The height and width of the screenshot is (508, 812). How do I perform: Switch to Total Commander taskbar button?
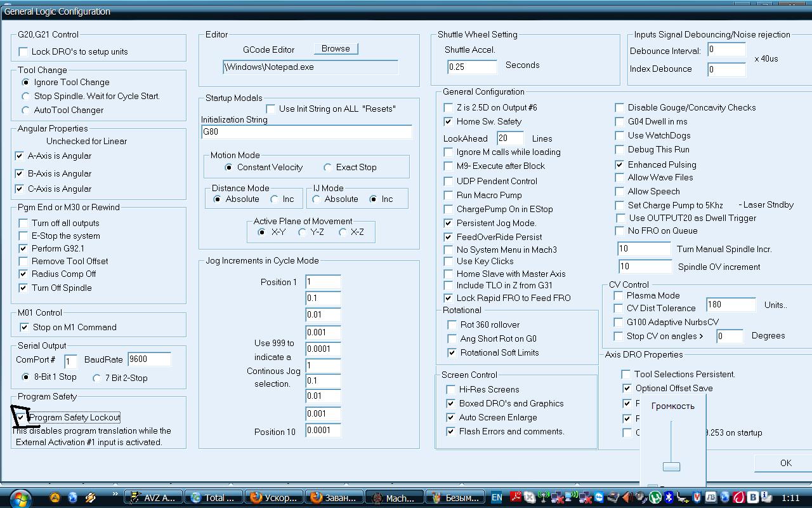(x=214, y=497)
